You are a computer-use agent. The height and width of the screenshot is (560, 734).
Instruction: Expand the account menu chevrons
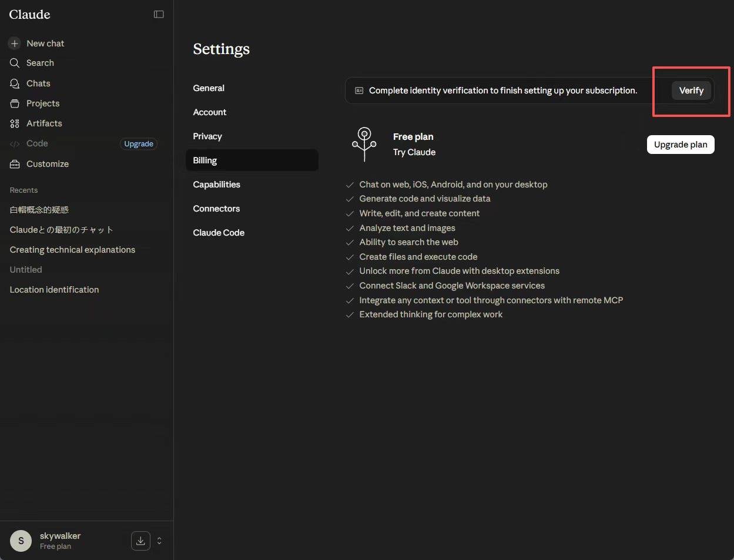pyautogui.click(x=159, y=541)
